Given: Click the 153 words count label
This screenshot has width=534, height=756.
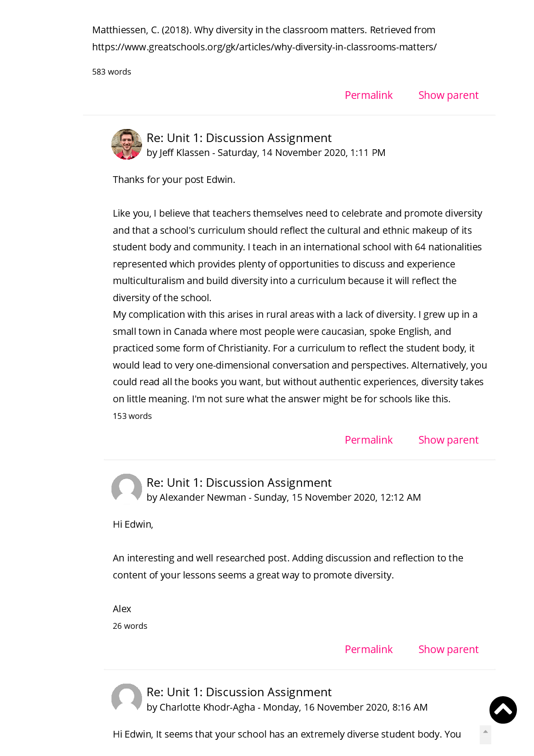Looking at the screenshot, I should coord(132,416).
